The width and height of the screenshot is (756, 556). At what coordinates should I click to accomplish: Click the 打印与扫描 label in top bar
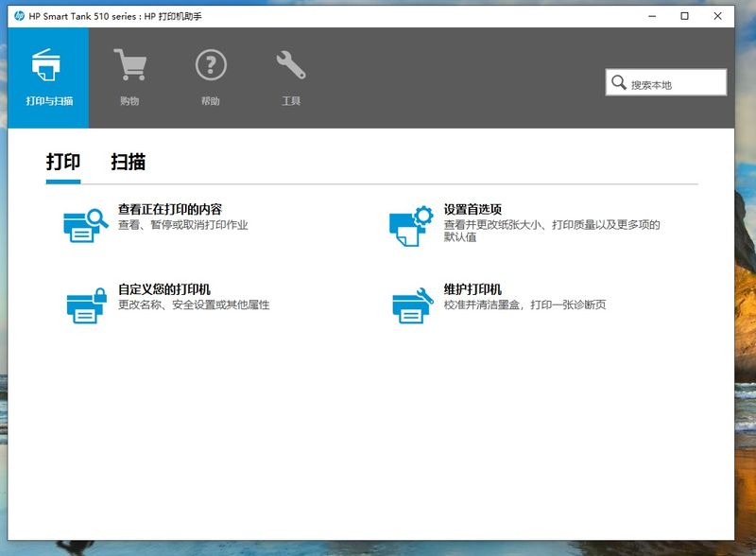point(50,101)
